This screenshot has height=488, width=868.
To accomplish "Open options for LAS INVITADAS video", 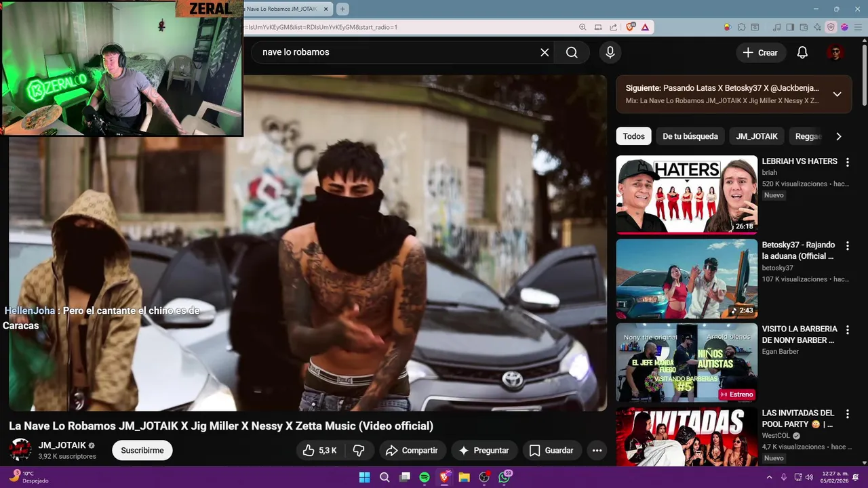I will click(x=847, y=413).
